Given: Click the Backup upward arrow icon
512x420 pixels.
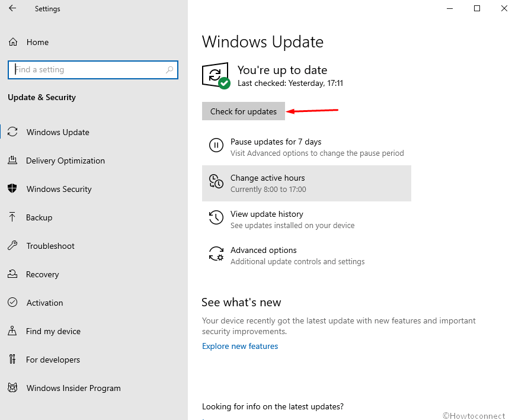Looking at the screenshot, I should (12, 217).
